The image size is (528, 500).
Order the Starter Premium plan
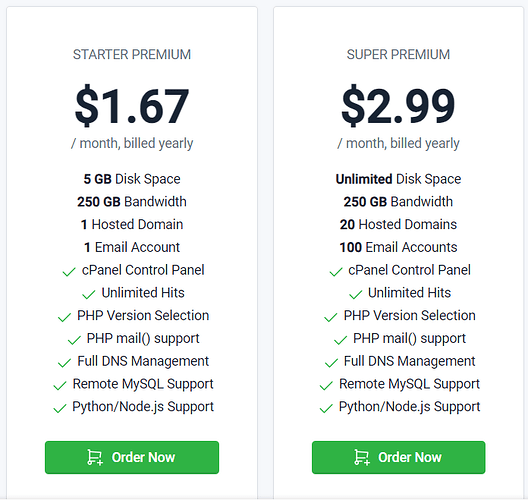pos(132,457)
